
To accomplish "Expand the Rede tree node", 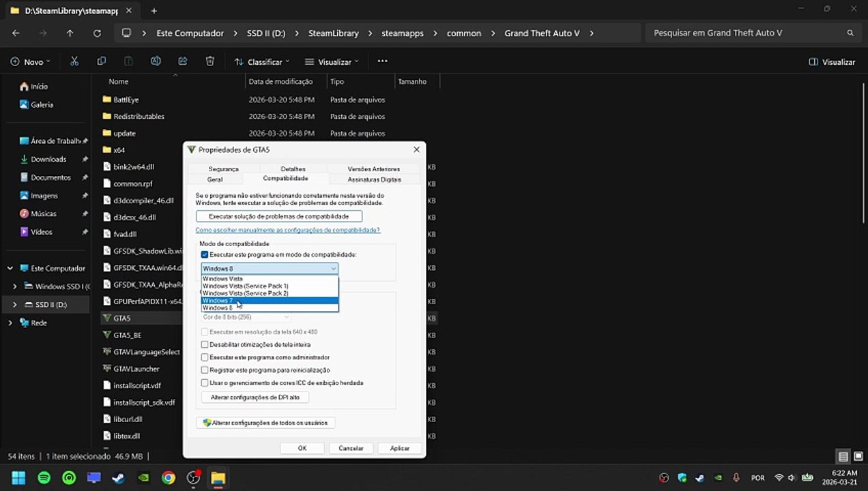I will point(10,323).
